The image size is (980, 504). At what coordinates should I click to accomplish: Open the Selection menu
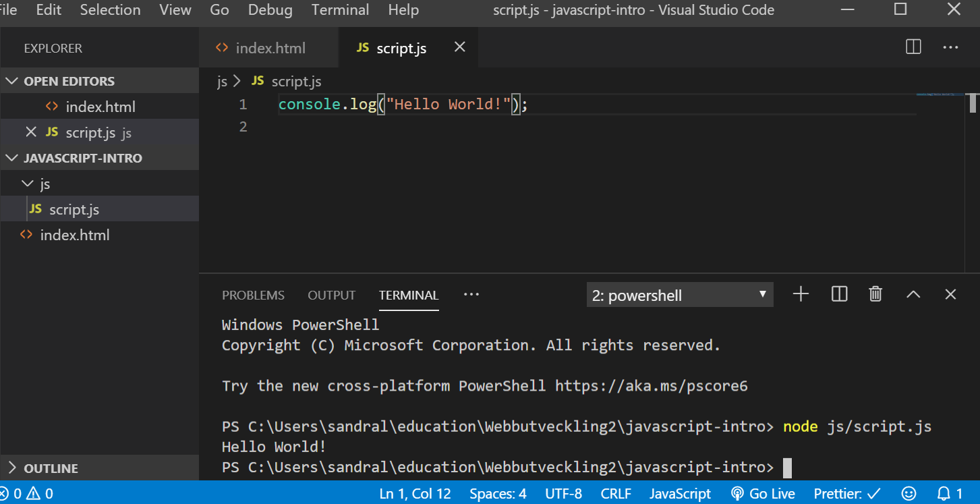pyautogui.click(x=110, y=10)
